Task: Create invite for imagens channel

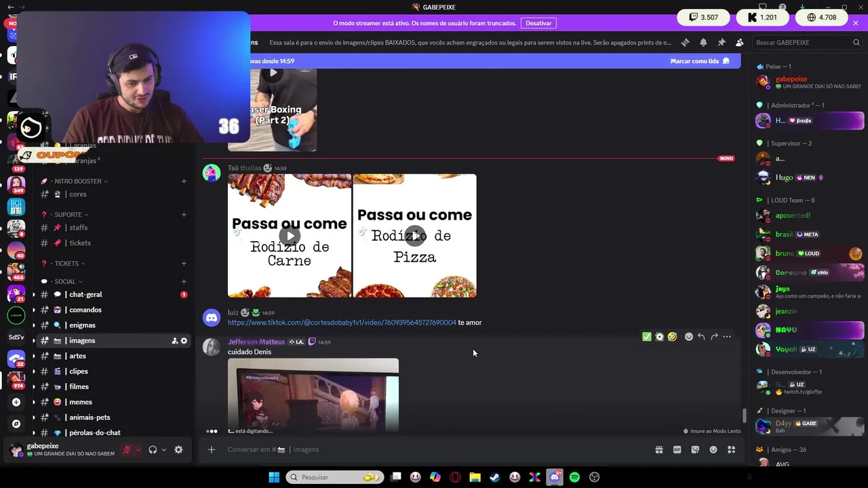Action: click(x=174, y=341)
